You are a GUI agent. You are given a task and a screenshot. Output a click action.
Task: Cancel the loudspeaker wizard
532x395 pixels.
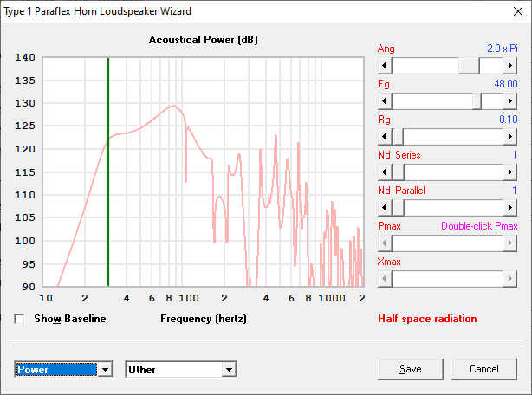tap(484, 369)
